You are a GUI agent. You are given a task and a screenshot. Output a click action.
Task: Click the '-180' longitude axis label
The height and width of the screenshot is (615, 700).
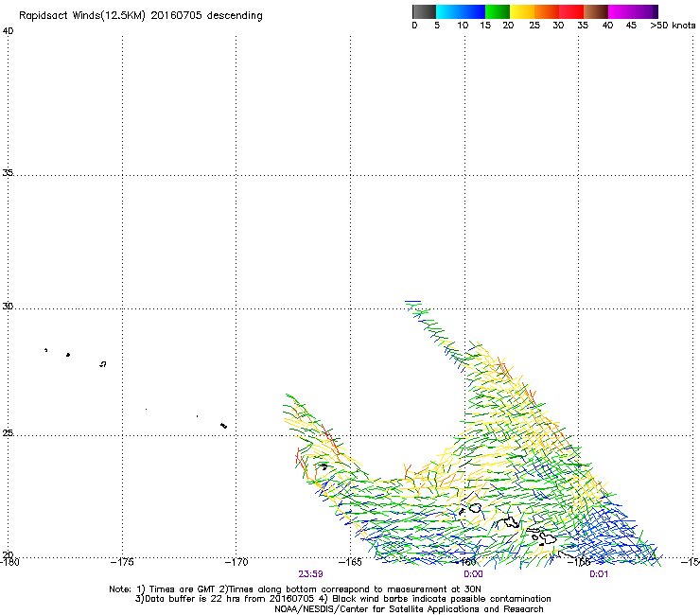point(9,562)
